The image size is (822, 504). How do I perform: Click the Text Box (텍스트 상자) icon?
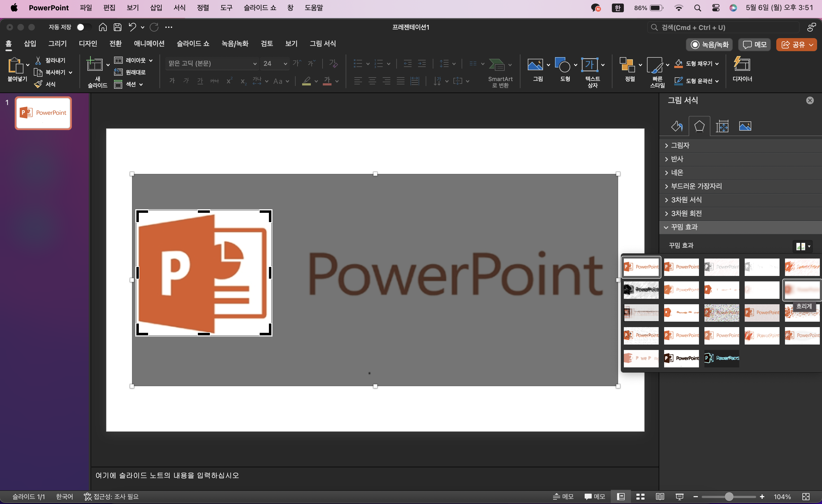(x=590, y=64)
